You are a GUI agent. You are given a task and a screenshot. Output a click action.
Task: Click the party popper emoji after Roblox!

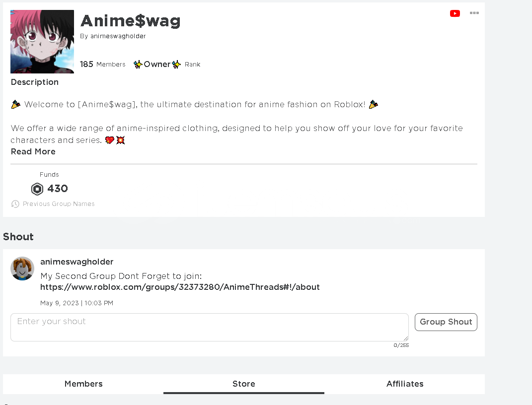373,104
